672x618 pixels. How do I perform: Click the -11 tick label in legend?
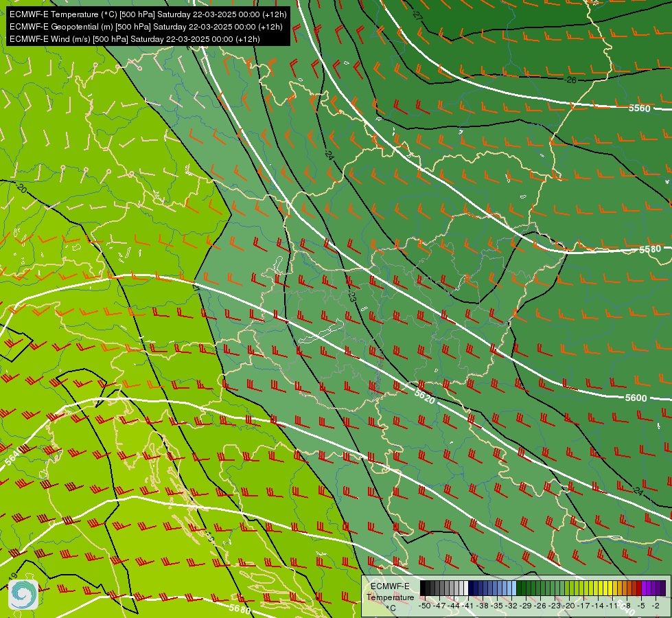tap(612, 606)
